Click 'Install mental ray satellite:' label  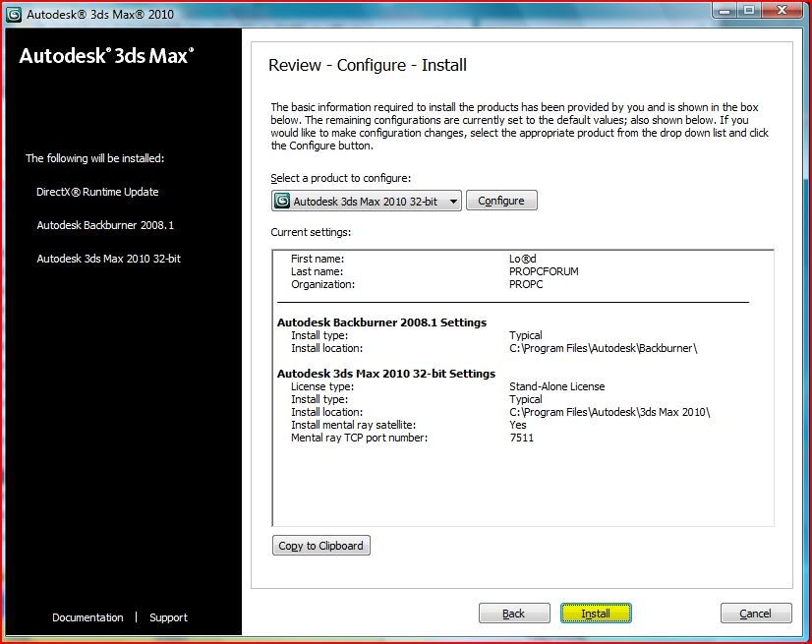pos(353,425)
